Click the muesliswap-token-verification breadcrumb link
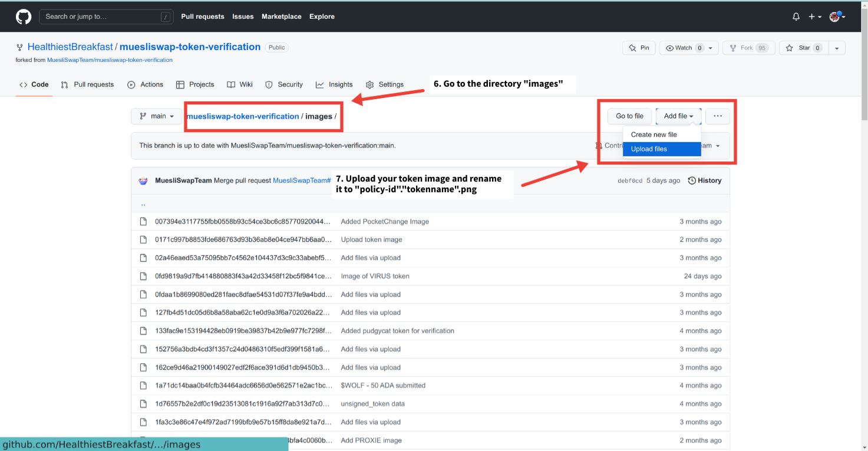 (x=243, y=116)
